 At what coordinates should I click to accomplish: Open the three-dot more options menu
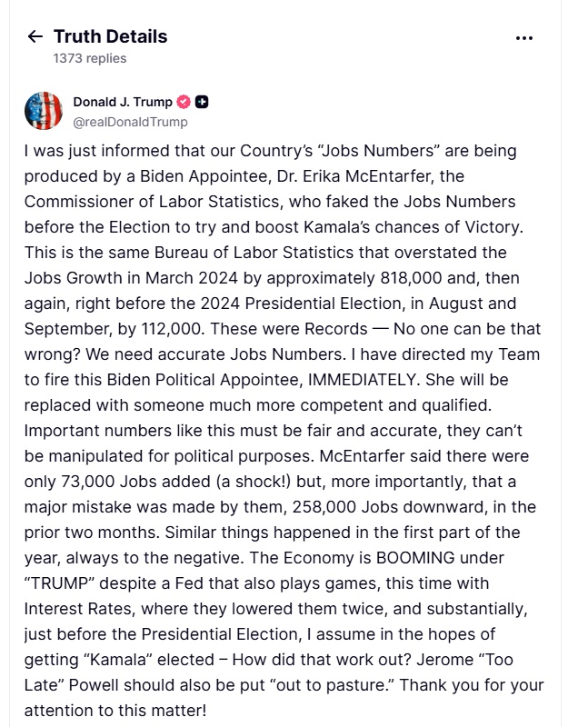pos(524,38)
